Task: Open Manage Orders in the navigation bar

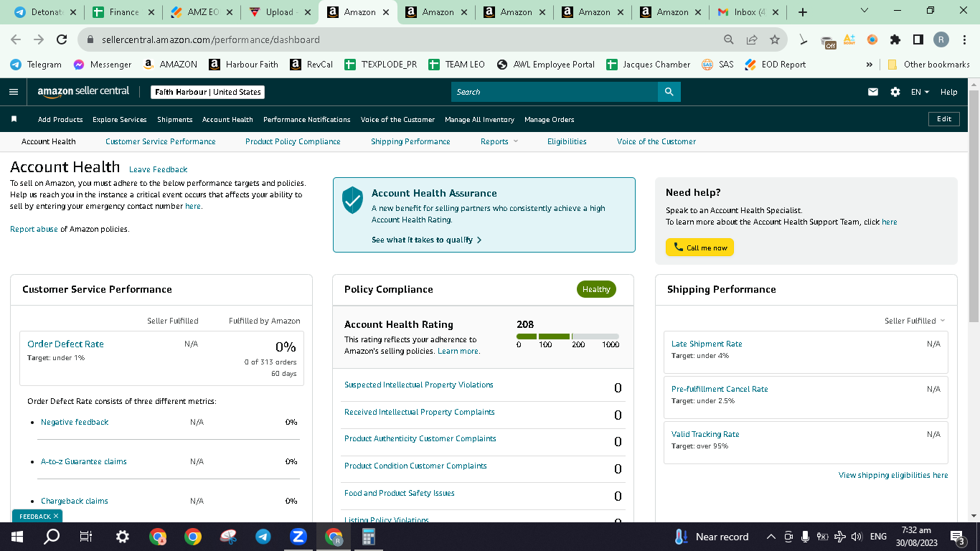Action: [550, 119]
